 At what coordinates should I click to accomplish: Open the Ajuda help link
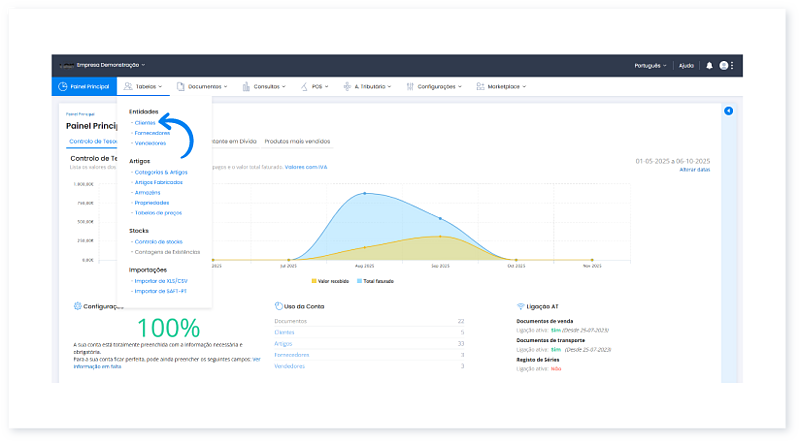[x=686, y=65]
